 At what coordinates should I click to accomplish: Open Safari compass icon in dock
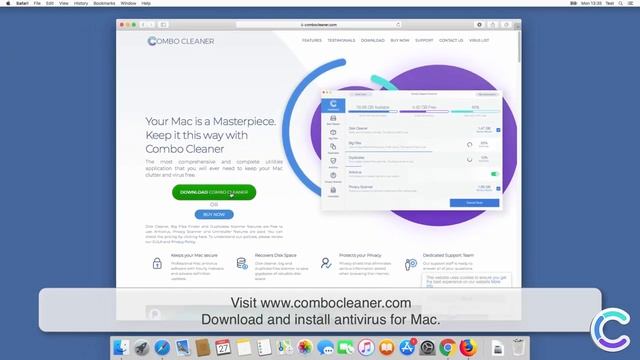coord(162,348)
